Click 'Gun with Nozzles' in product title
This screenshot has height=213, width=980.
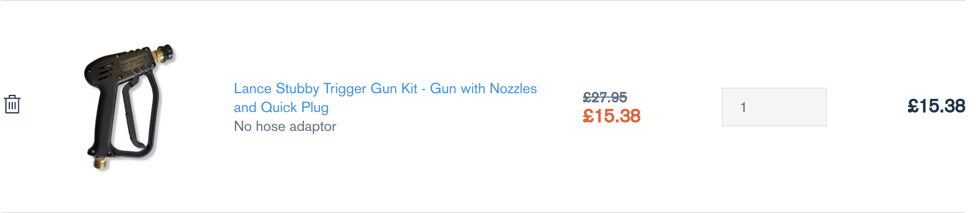point(483,89)
